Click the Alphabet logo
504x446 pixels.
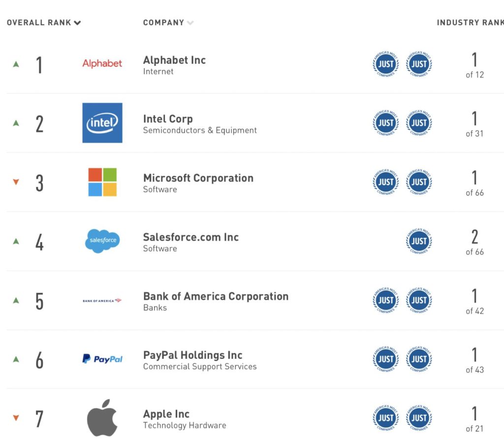point(102,64)
